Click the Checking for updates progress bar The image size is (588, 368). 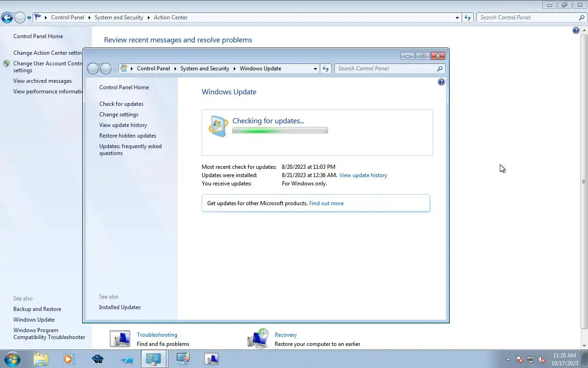[280, 131]
